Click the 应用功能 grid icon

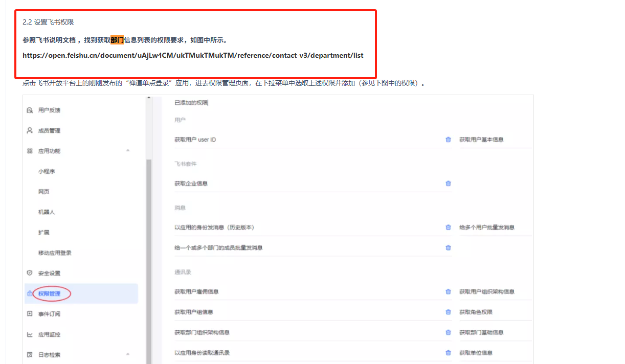[30, 151]
